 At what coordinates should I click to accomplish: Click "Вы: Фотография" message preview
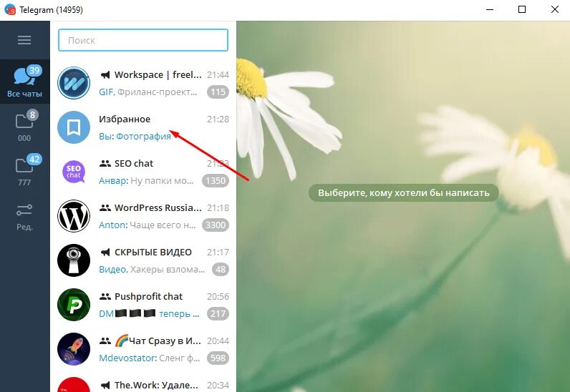tap(135, 136)
